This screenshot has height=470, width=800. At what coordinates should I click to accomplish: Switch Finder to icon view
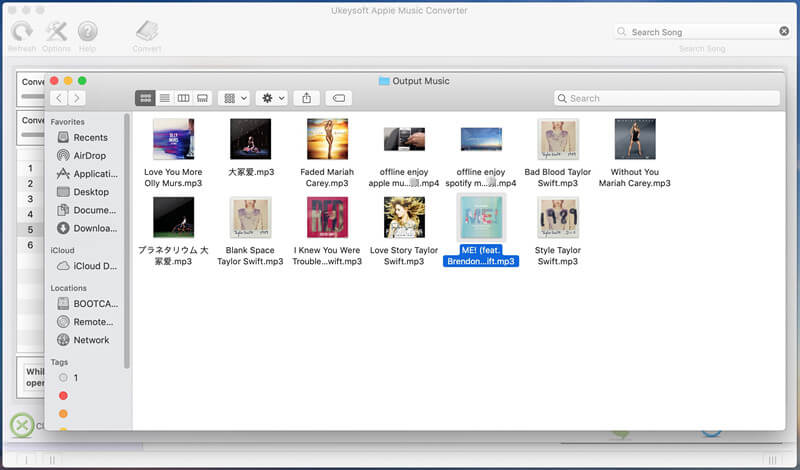tap(145, 98)
